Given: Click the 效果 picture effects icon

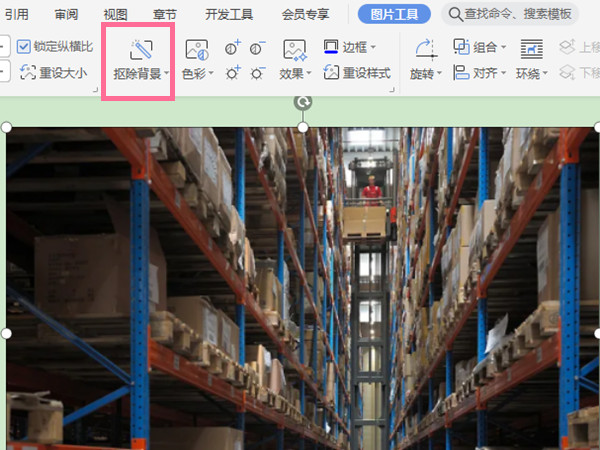Looking at the screenshot, I should [295, 50].
